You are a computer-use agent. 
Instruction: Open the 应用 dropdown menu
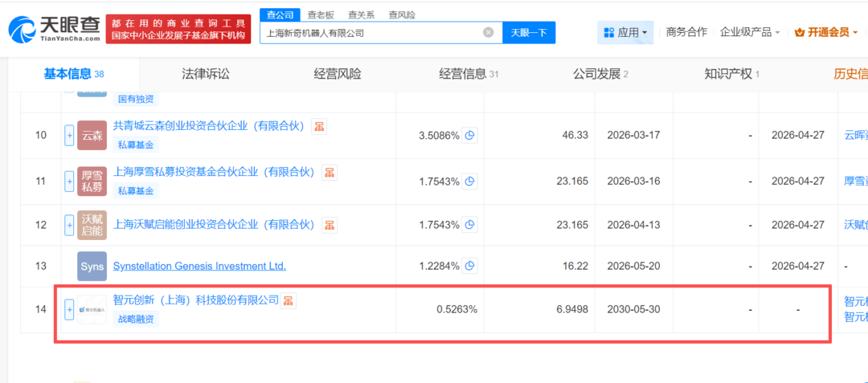625,33
